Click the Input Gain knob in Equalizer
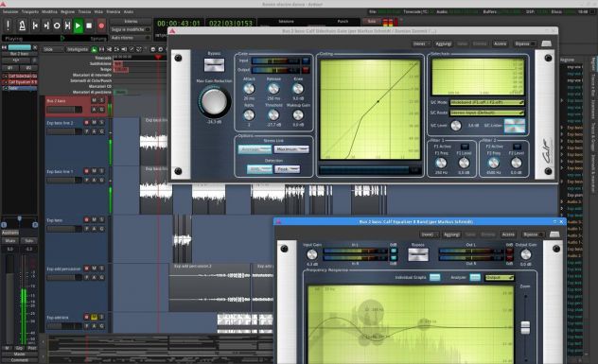 point(312,254)
